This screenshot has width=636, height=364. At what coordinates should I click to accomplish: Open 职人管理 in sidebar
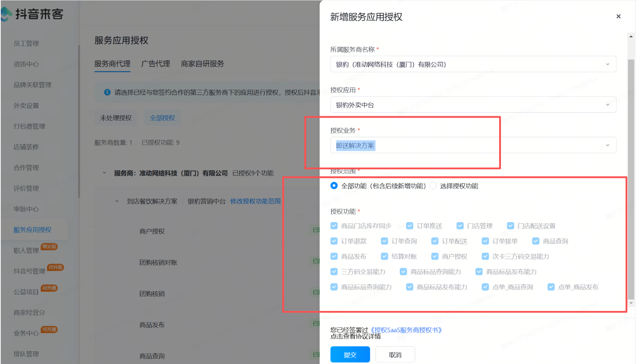pyautogui.click(x=26, y=251)
